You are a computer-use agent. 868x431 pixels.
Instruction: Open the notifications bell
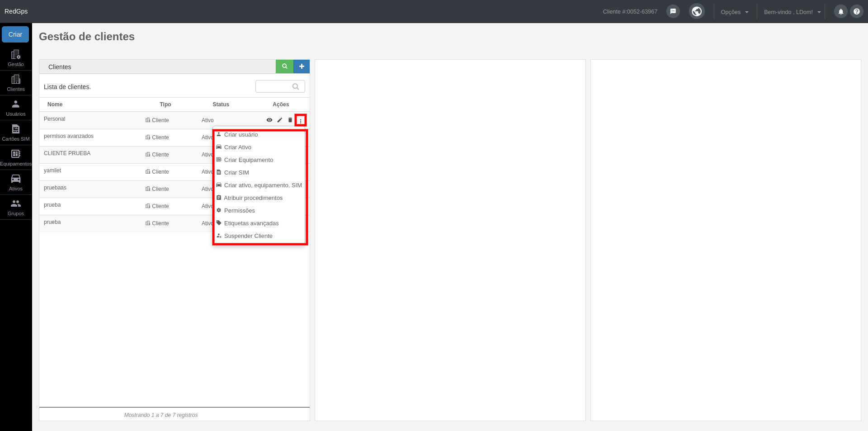tap(840, 12)
